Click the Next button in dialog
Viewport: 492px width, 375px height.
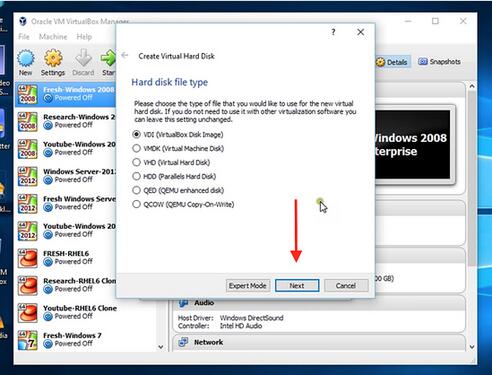click(297, 286)
